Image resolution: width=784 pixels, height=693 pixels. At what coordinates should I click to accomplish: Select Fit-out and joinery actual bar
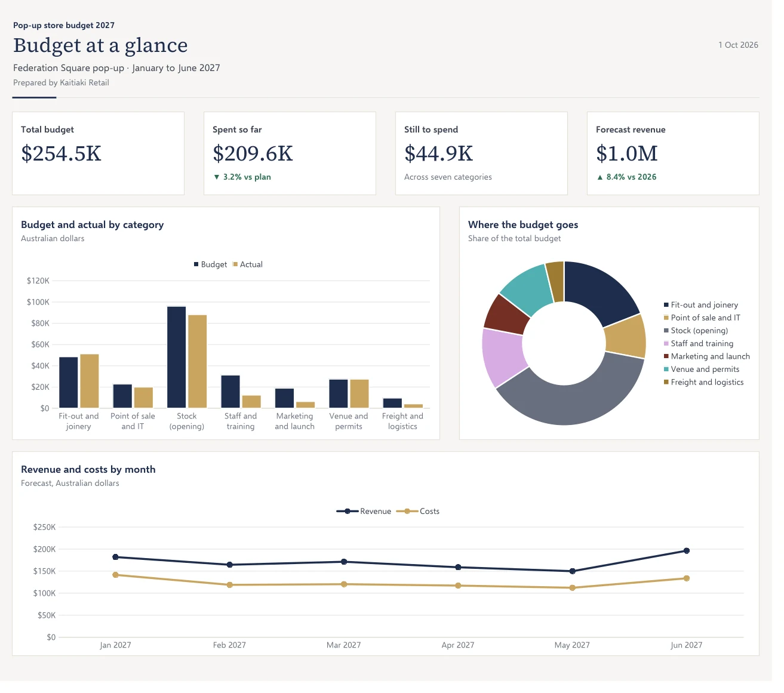point(90,381)
